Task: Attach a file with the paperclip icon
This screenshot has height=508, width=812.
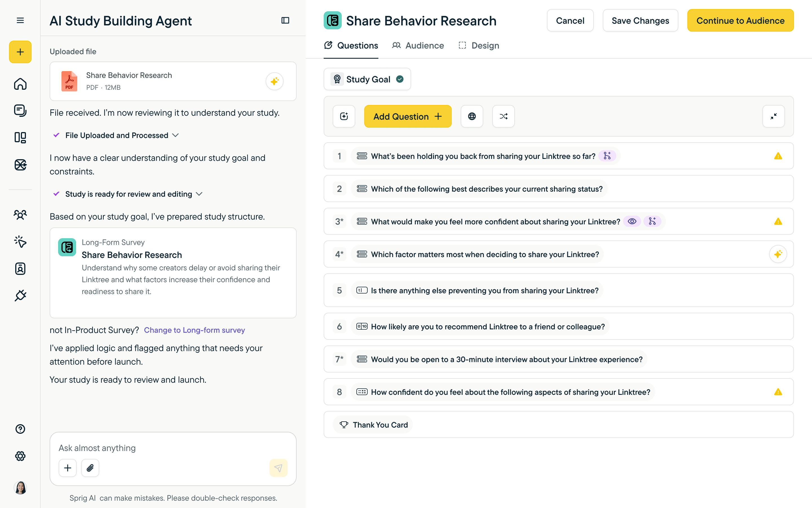Action: click(90, 468)
